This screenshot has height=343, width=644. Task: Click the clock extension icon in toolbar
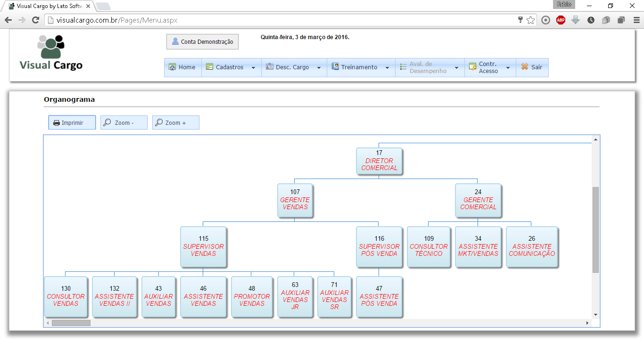point(591,20)
